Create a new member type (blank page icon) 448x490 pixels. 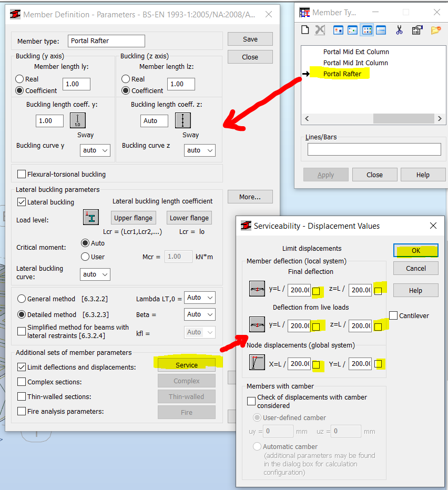click(305, 30)
